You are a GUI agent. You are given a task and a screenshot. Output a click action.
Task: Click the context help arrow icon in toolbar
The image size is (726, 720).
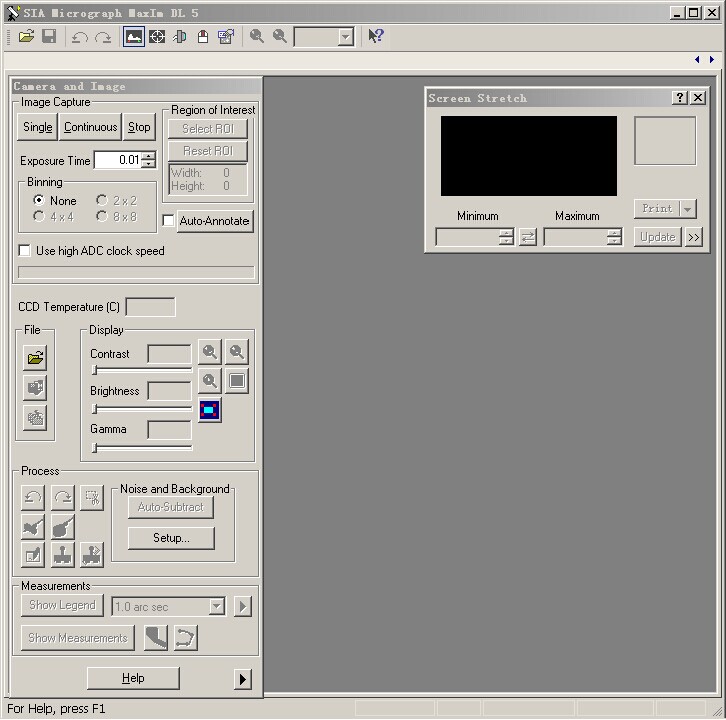(375, 37)
